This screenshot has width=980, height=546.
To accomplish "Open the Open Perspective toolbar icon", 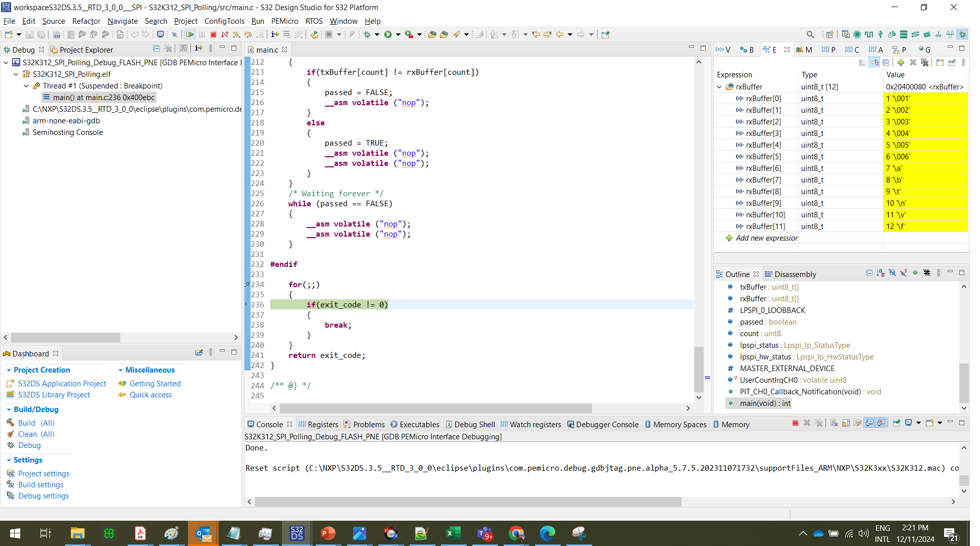I will 829,34.
